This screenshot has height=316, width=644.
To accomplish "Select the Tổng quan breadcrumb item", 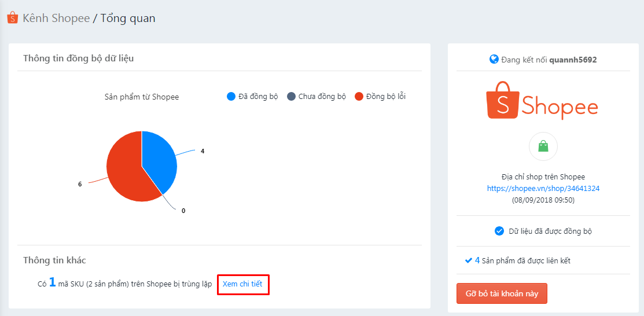I will point(128,18).
